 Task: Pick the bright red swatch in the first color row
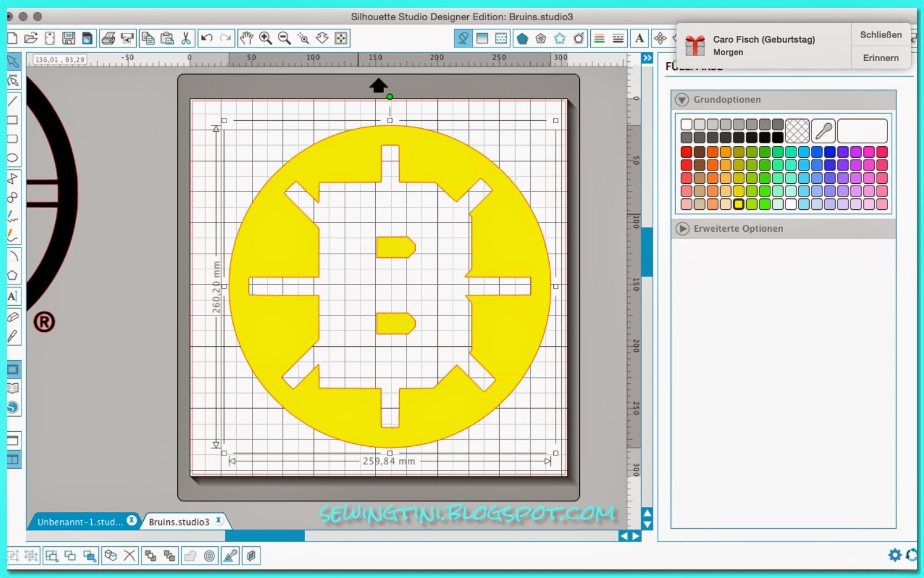tap(686, 152)
